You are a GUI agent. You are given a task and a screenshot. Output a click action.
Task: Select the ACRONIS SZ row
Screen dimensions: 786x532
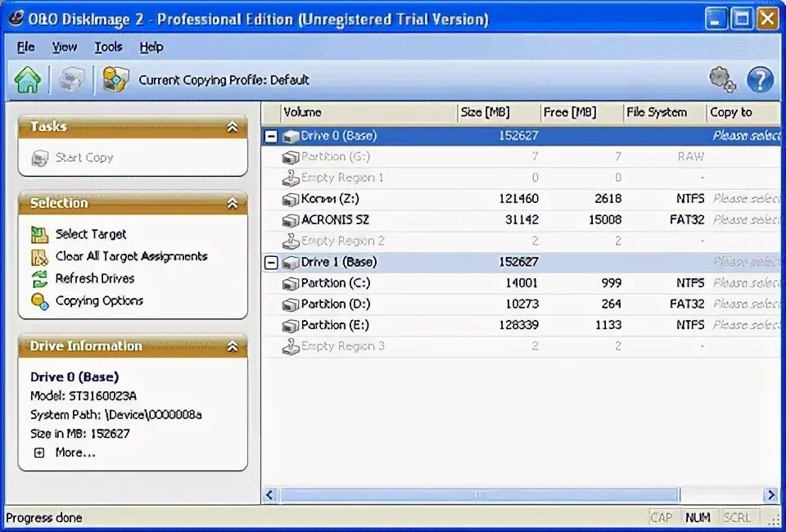point(522,220)
